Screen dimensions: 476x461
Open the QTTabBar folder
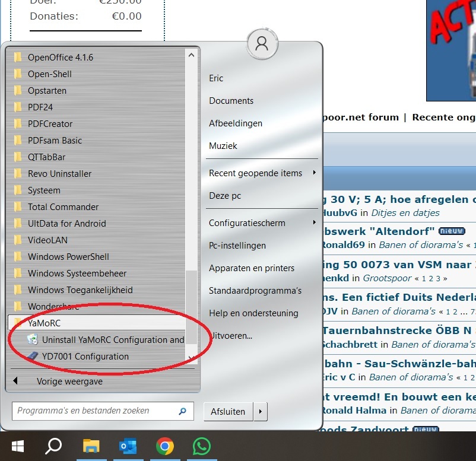click(97, 157)
